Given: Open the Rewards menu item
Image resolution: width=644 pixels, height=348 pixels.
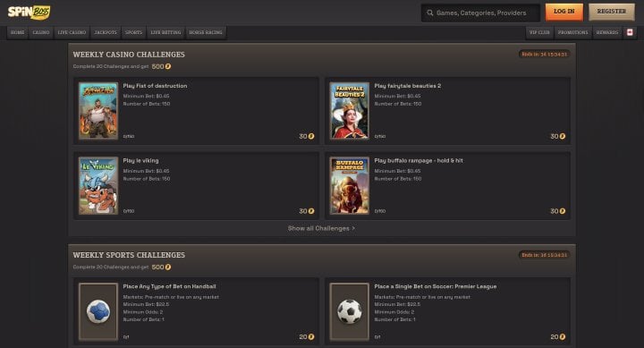Looking at the screenshot, I should point(607,32).
